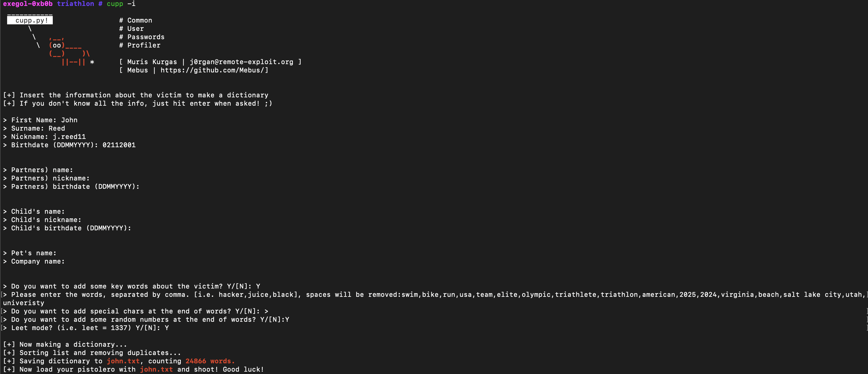Click john.txt in the pistolero line
The height and width of the screenshot is (374, 868).
point(156,369)
